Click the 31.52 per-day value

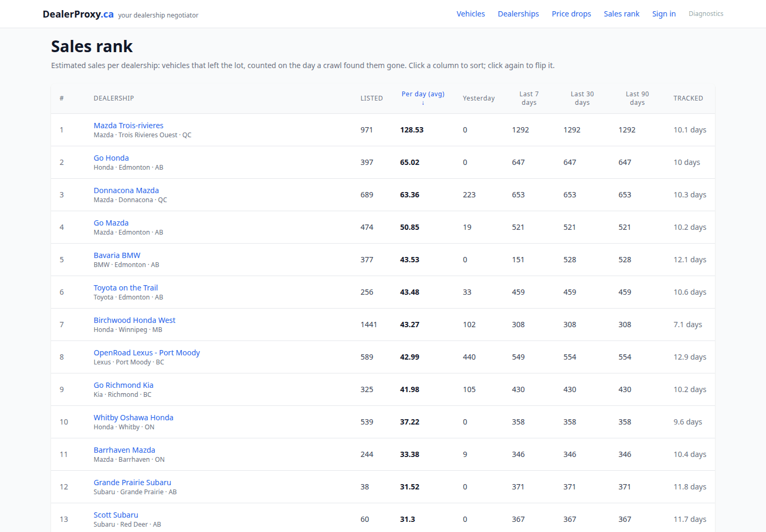[410, 487]
